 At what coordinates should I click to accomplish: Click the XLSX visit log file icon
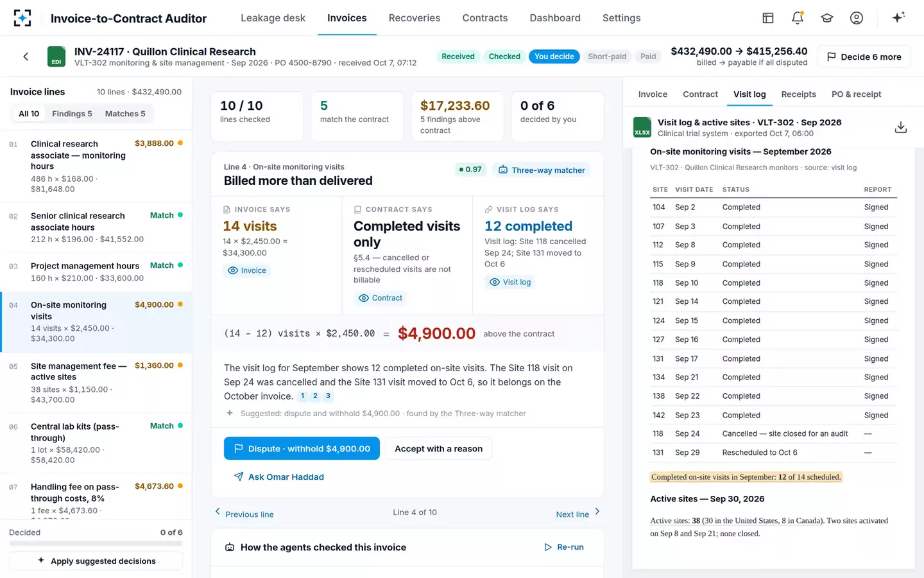pyautogui.click(x=642, y=127)
